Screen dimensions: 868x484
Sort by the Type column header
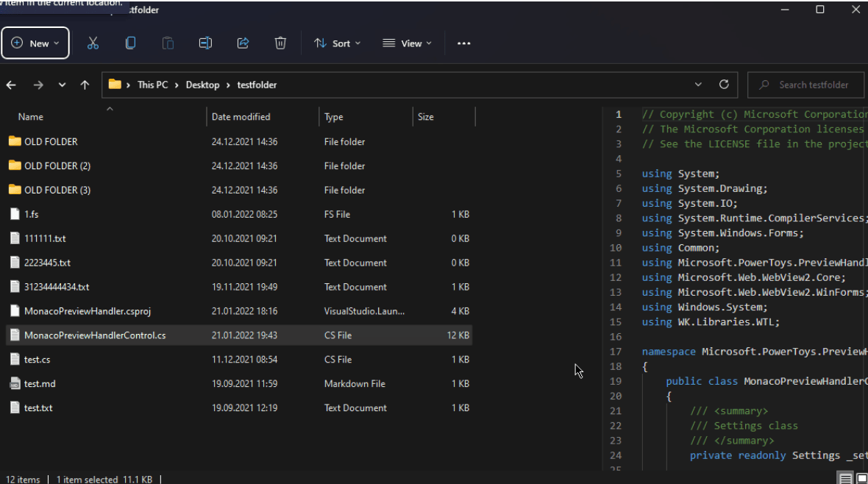click(334, 117)
